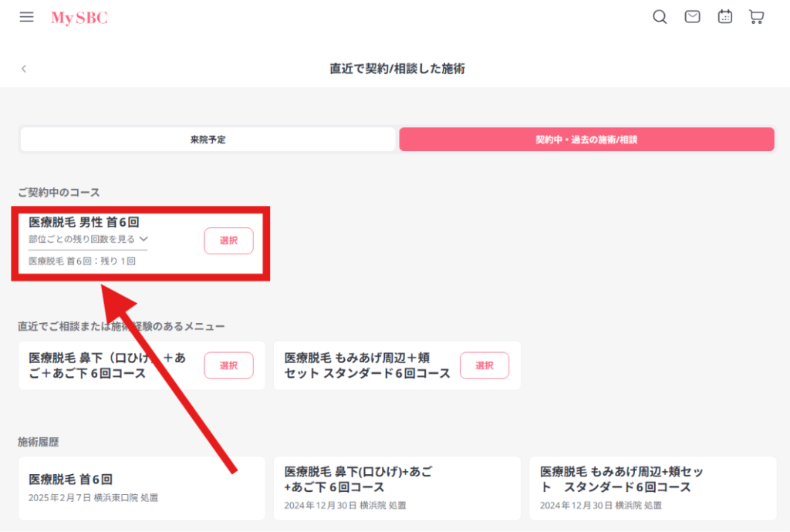Click the 直近でご相談または施術経験のあるメニュー heading
The height and width of the screenshot is (532, 790).
121,326
